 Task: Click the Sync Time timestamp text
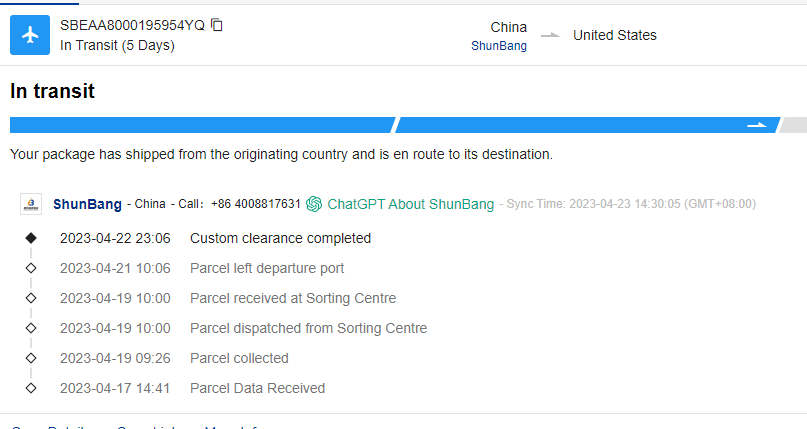(631, 204)
